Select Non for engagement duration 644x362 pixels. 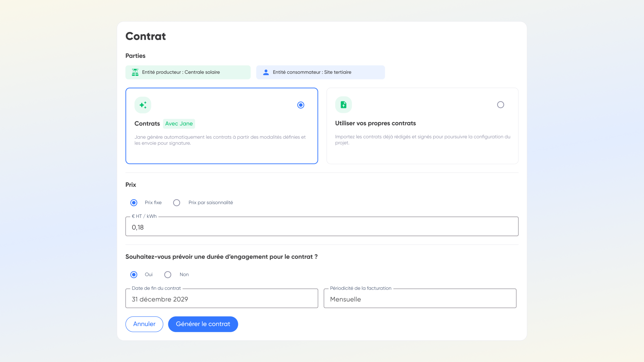pyautogui.click(x=168, y=275)
